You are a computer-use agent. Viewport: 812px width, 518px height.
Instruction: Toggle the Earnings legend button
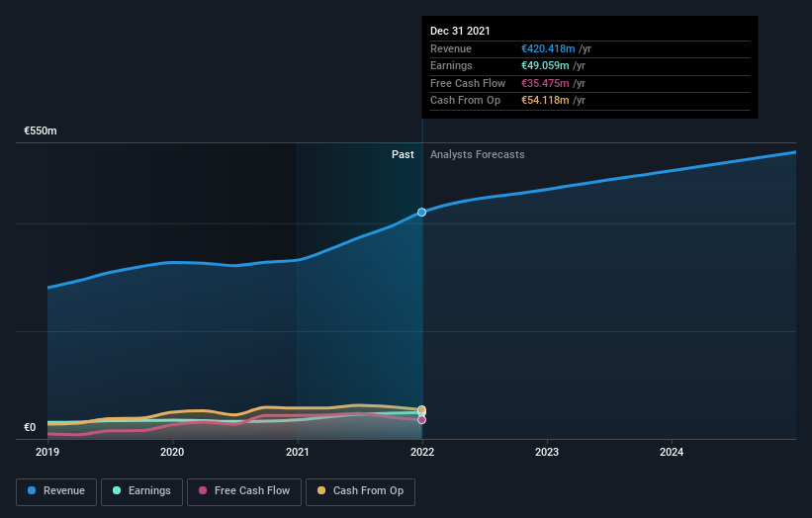click(141, 491)
